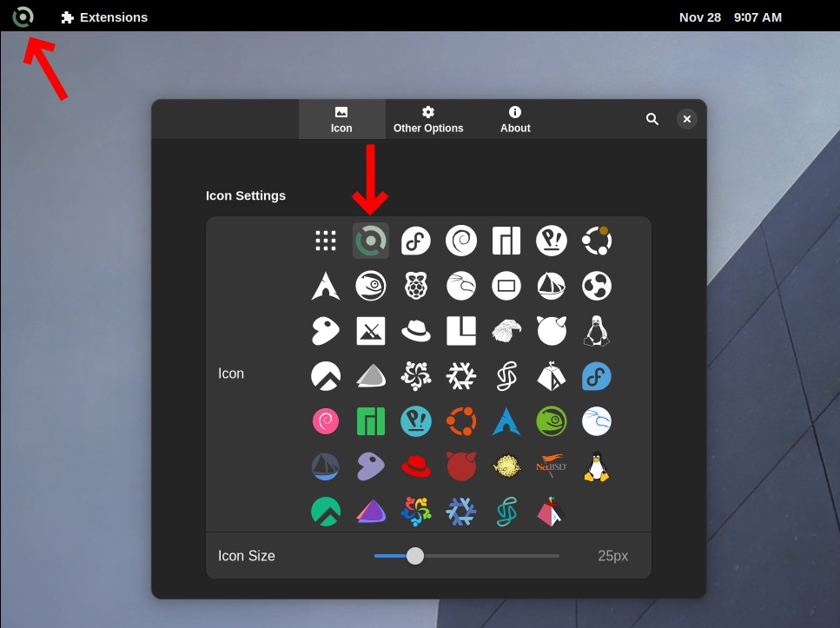Select the white AlmaLinux logo
This screenshot has width=840, height=628.
tap(416, 375)
